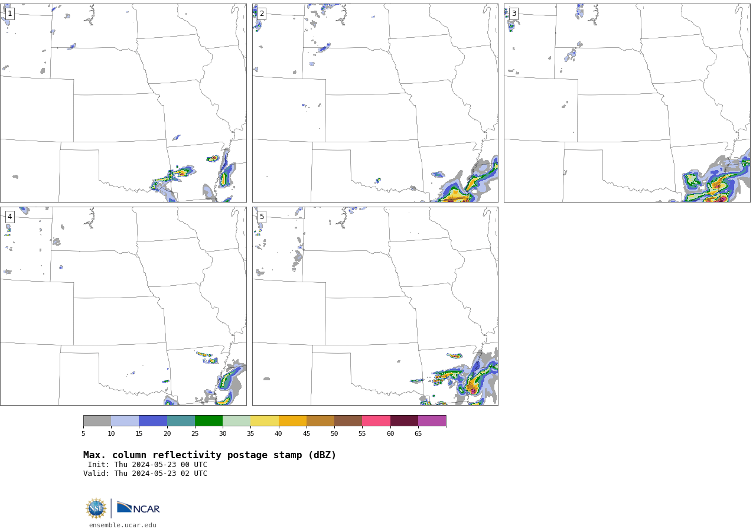The width and height of the screenshot is (756, 532).
Task: Select the teal 20-25 dBZ swatch
Action: pyautogui.click(x=181, y=421)
